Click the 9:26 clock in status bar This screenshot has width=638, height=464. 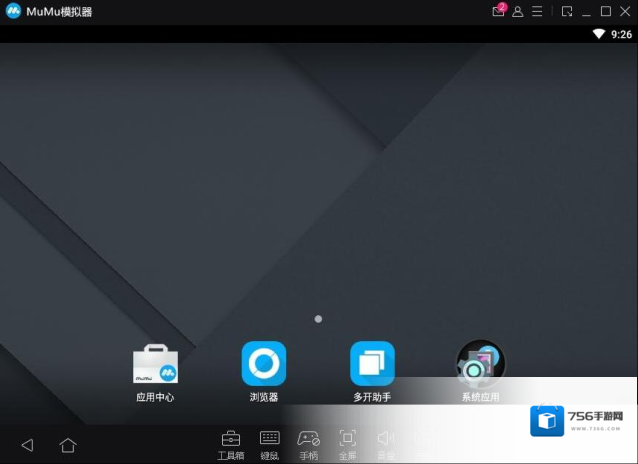(x=621, y=33)
